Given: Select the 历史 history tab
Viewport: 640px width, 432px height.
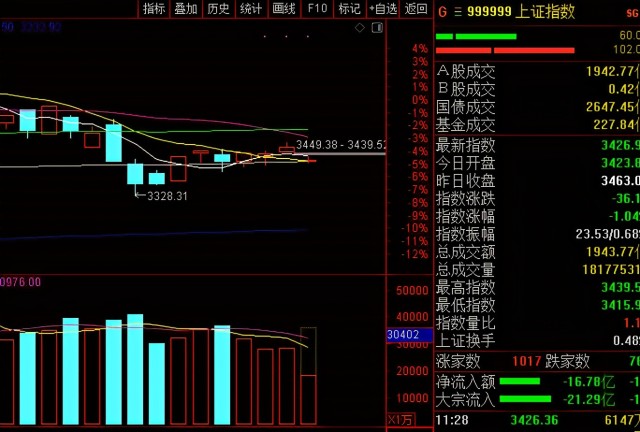Looking at the screenshot, I should pos(218,9).
